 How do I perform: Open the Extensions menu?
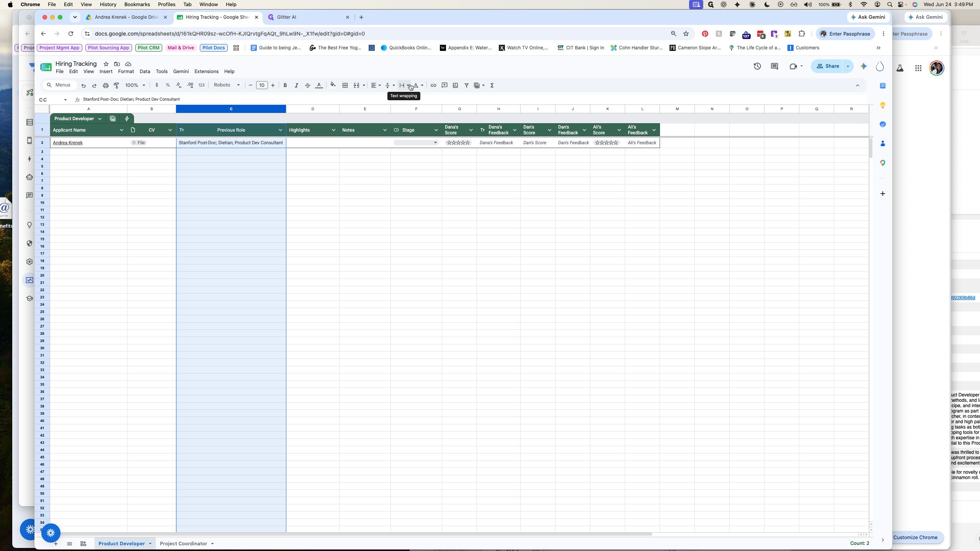tap(206, 72)
